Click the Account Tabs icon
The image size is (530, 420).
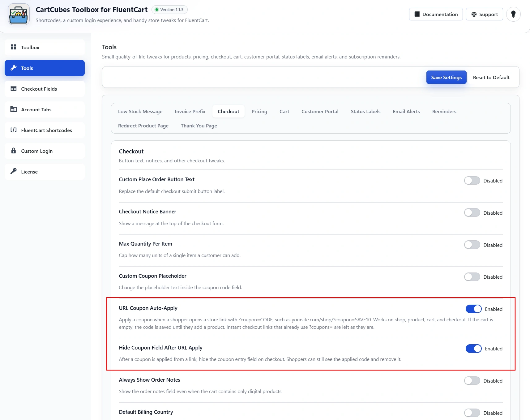tap(14, 109)
